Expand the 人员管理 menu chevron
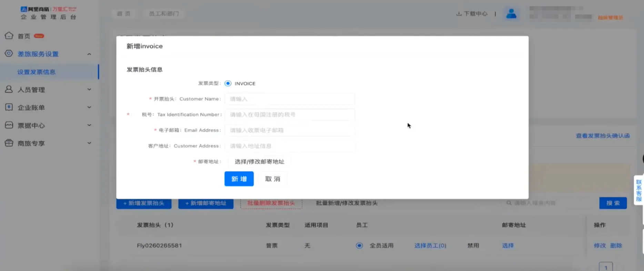The image size is (644, 271). click(x=89, y=90)
